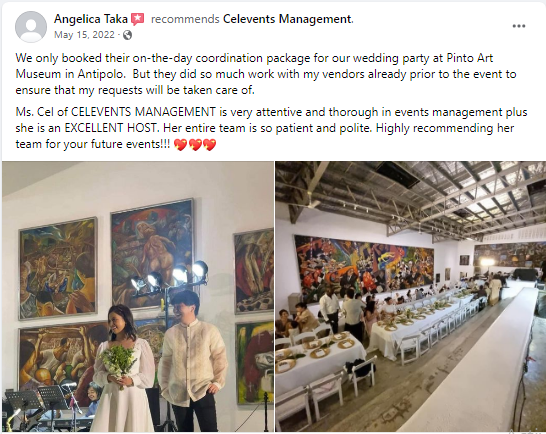546x434 pixels.
Task: Open the three-dots post options menu
Action: point(518,26)
